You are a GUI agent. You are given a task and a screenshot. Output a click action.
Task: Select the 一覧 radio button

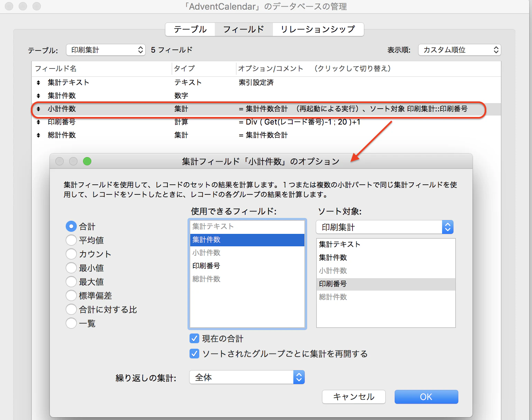coord(71,323)
